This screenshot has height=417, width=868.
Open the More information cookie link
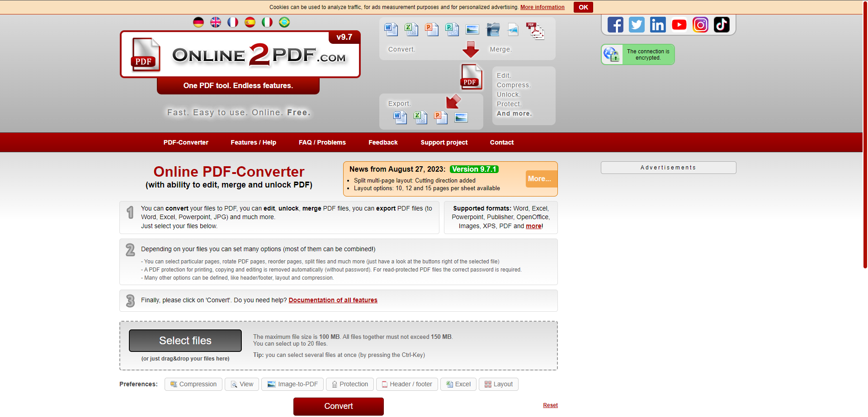(x=542, y=7)
